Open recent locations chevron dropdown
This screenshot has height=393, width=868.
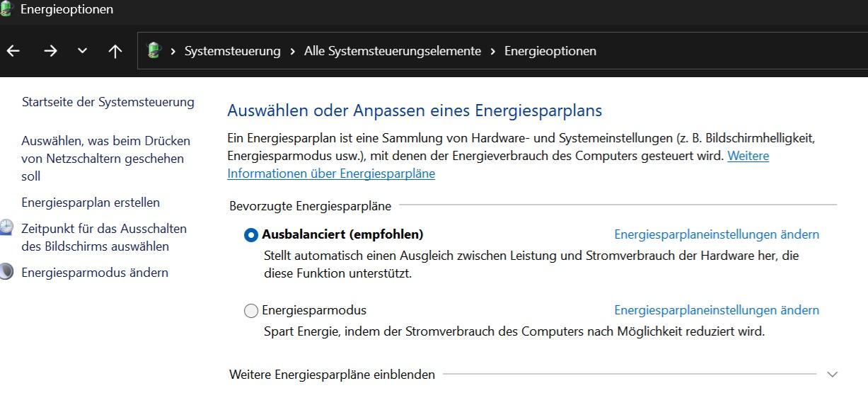tap(82, 51)
